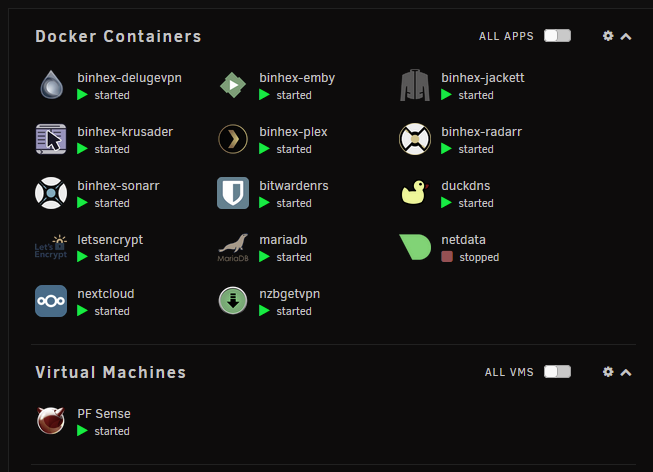Click the netdata green leaf icon
653x472 pixels.
(415, 247)
